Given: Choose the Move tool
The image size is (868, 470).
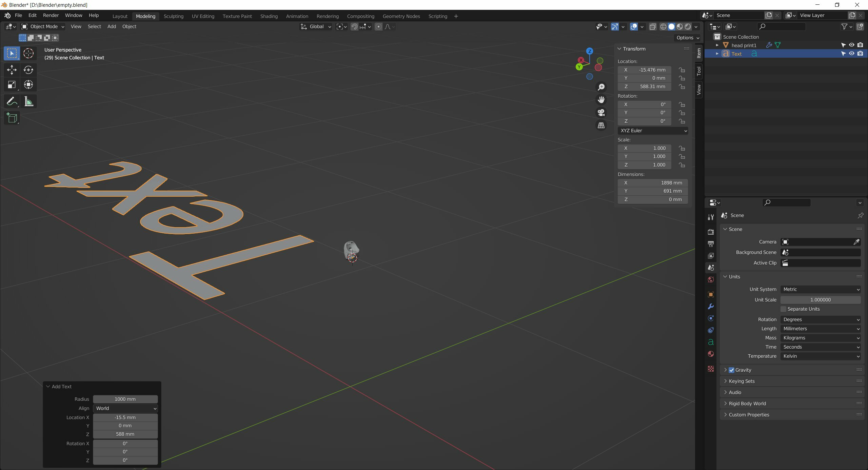Looking at the screenshot, I should pyautogui.click(x=12, y=70).
